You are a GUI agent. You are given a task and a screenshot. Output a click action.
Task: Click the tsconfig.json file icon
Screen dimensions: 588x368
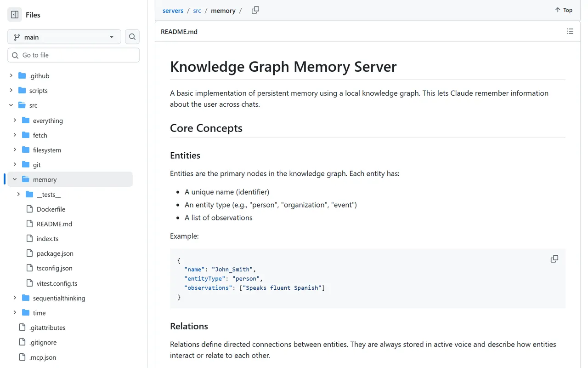[x=29, y=268]
